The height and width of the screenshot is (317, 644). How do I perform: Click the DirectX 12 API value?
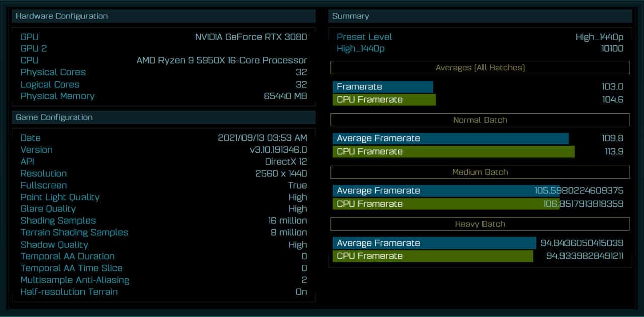286,162
